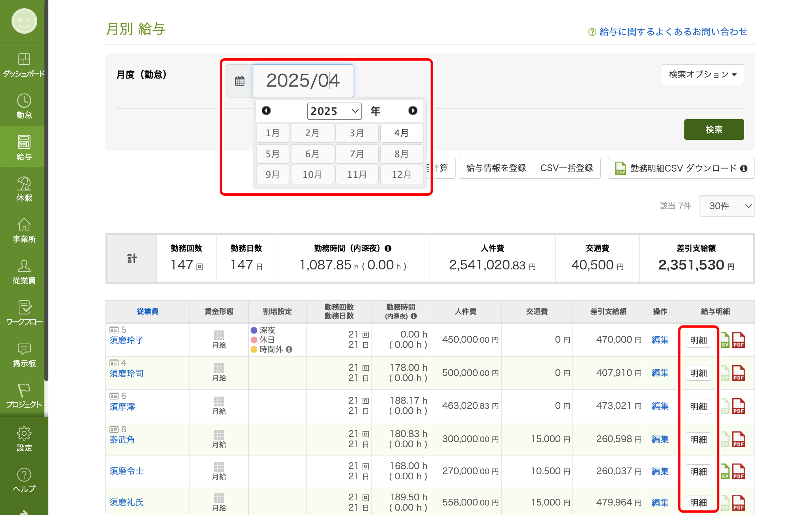812x515 pixels.
Task: Click the calendar icon beside the month field
Action: 239,81
